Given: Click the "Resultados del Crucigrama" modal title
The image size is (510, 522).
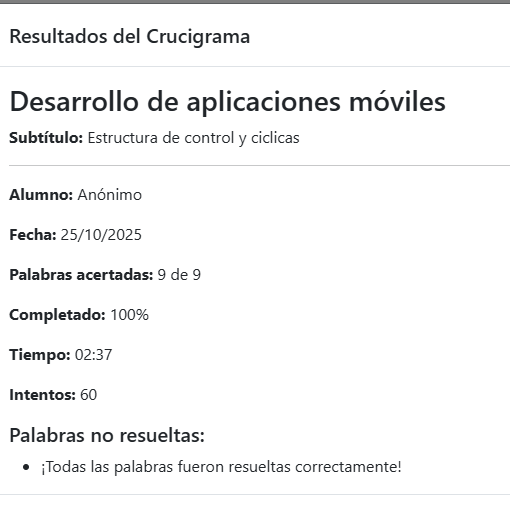Looking at the screenshot, I should (130, 37).
